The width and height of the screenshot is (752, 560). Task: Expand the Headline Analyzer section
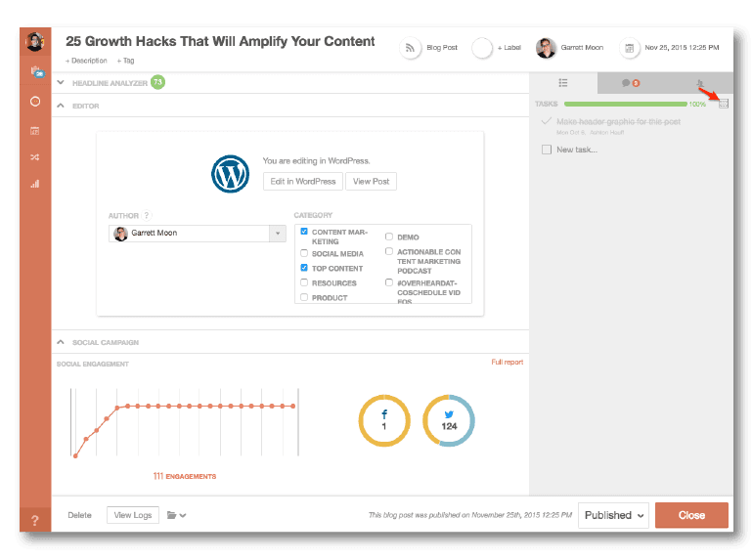pos(61,83)
